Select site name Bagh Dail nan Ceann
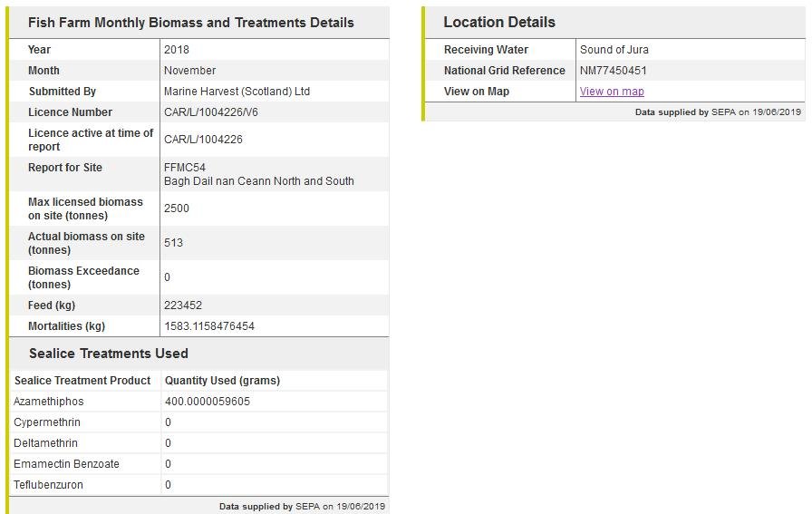Viewport: 812px width, 514px height. [258, 181]
